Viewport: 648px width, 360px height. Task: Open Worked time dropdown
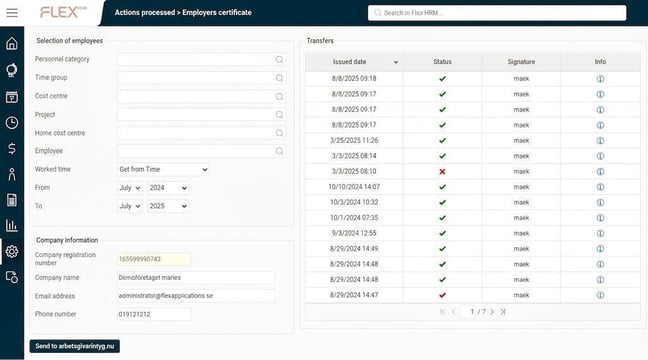(163, 169)
